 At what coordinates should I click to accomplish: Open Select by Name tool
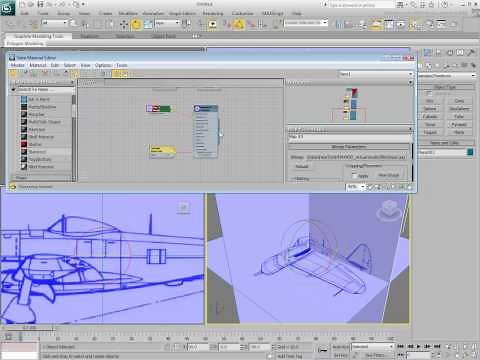[85, 24]
